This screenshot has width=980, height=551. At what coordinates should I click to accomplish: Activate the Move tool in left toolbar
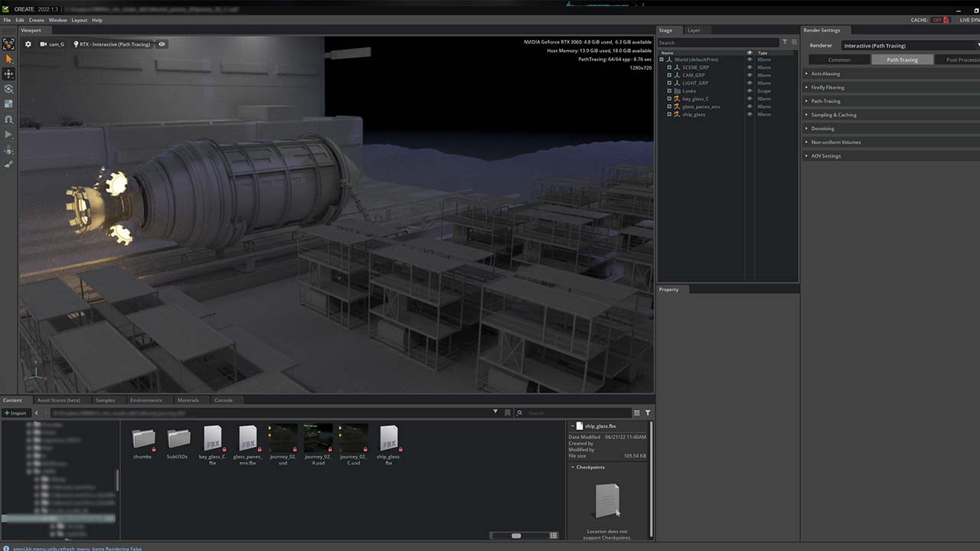pos(9,74)
